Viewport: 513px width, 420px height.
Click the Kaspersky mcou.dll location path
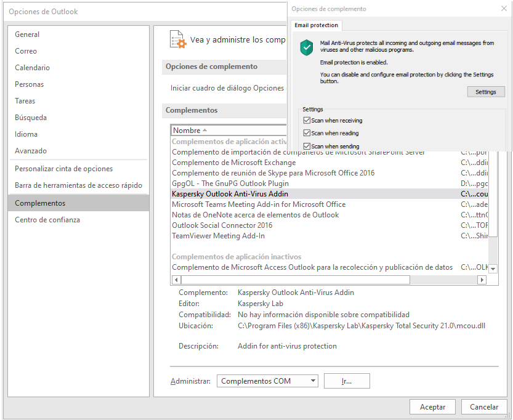(362, 326)
